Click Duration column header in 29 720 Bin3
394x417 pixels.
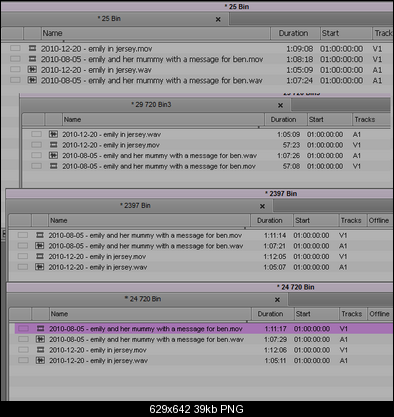coord(286,120)
